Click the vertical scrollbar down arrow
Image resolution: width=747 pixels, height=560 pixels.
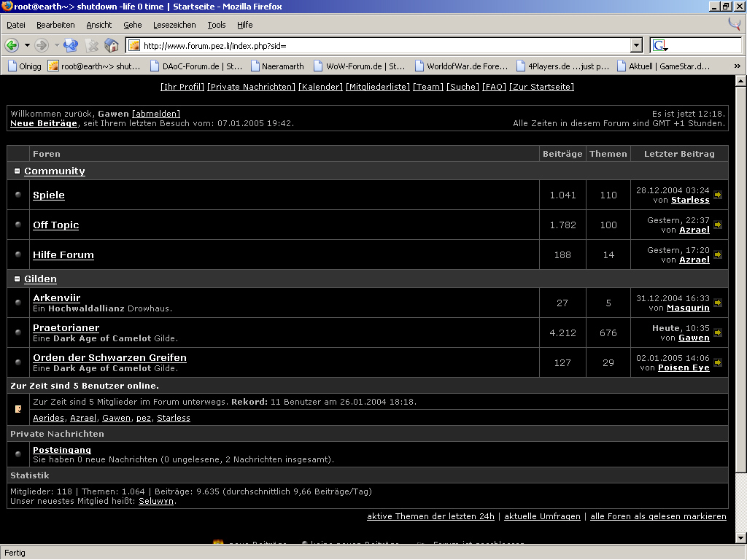[x=740, y=538]
